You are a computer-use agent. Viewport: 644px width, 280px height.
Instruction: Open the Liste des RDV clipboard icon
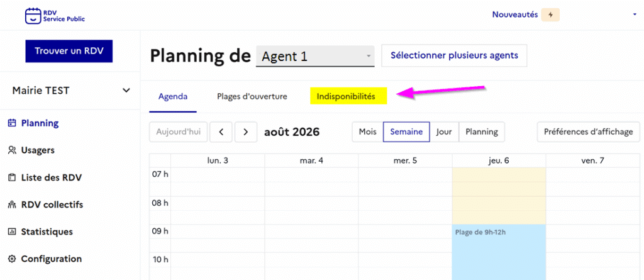(12, 178)
